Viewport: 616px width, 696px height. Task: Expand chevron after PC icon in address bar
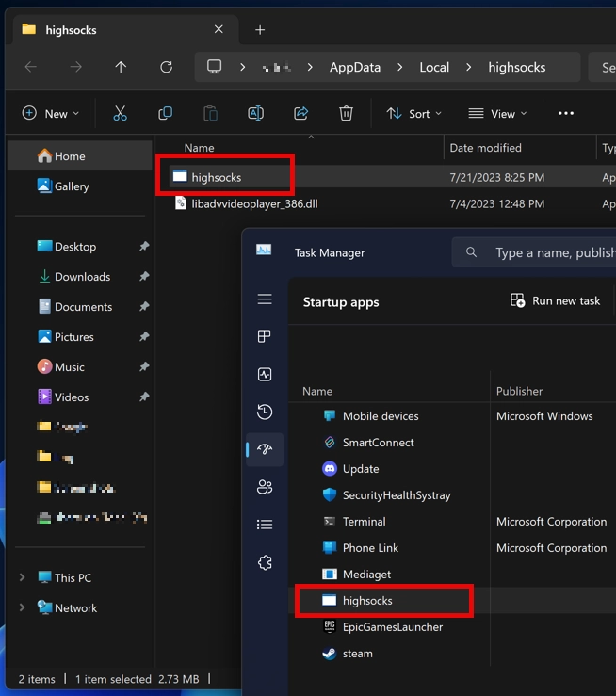(x=242, y=67)
